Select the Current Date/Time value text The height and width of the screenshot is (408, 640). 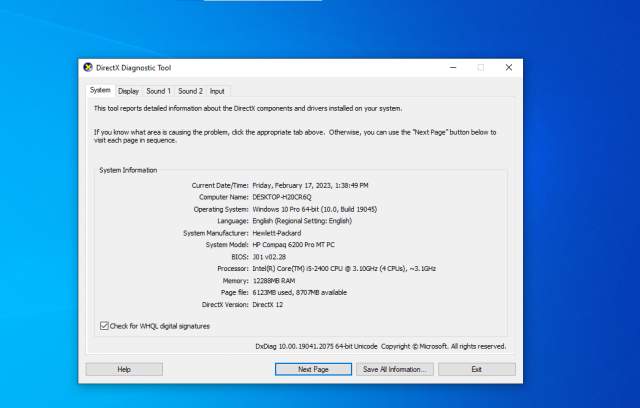point(310,186)
